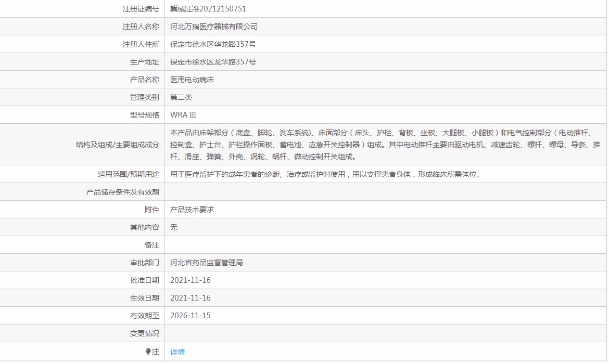Click the 产品储存条件及有效期 label
Screen dimensions: 609x364
[x=123, y=192]
